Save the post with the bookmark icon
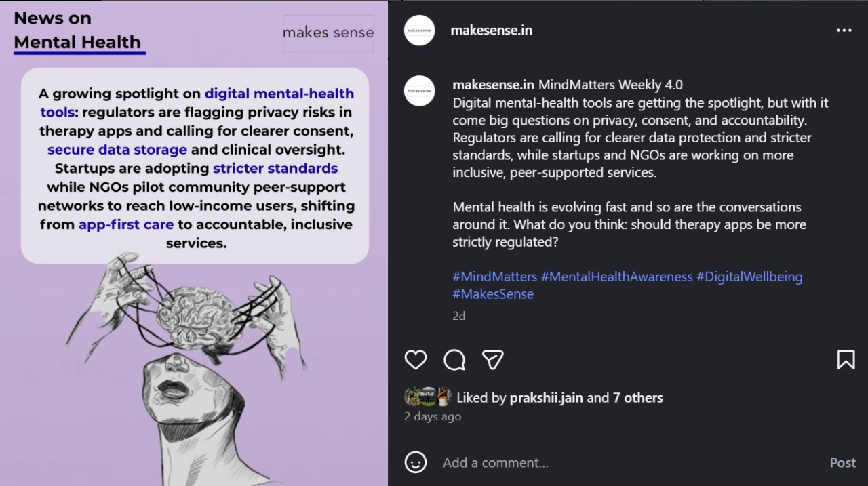 [x=846, y=359]
